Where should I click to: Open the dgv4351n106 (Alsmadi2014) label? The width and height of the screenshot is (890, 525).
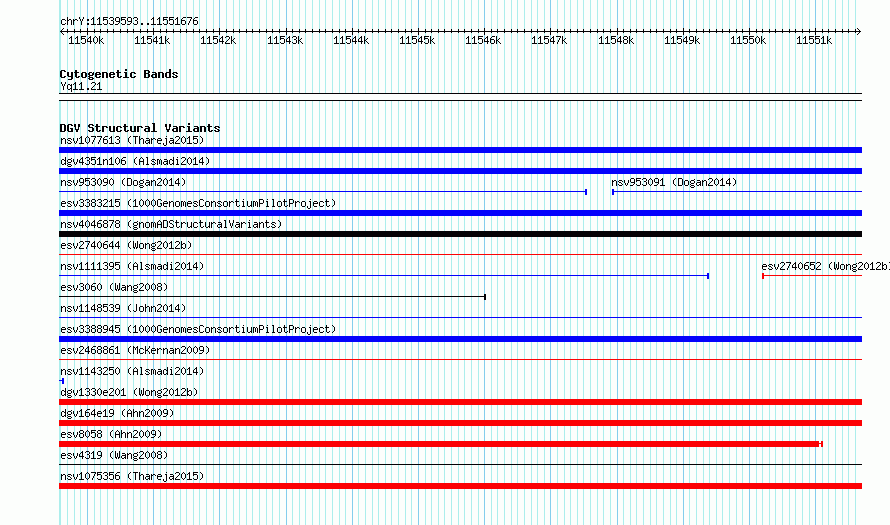(x=135, y=161)
